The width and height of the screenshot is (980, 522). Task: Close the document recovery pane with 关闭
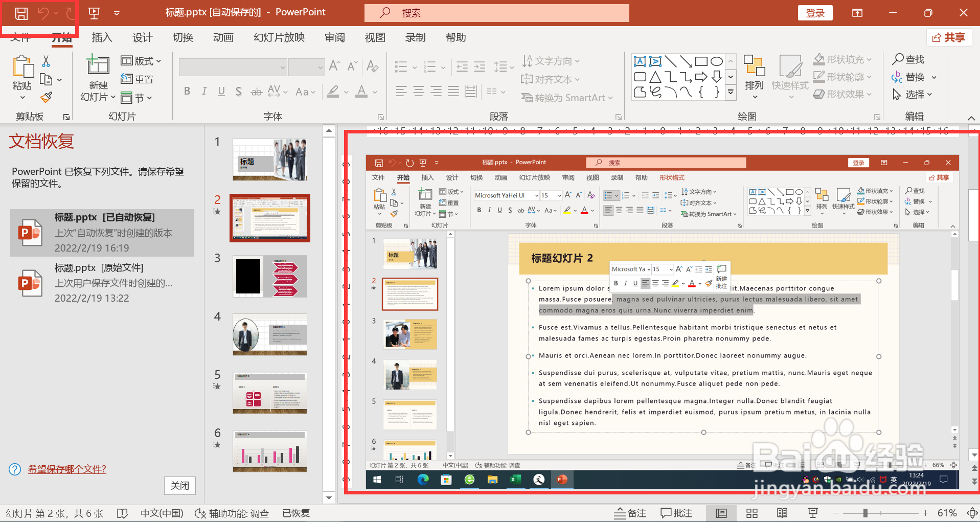(180, 485)
